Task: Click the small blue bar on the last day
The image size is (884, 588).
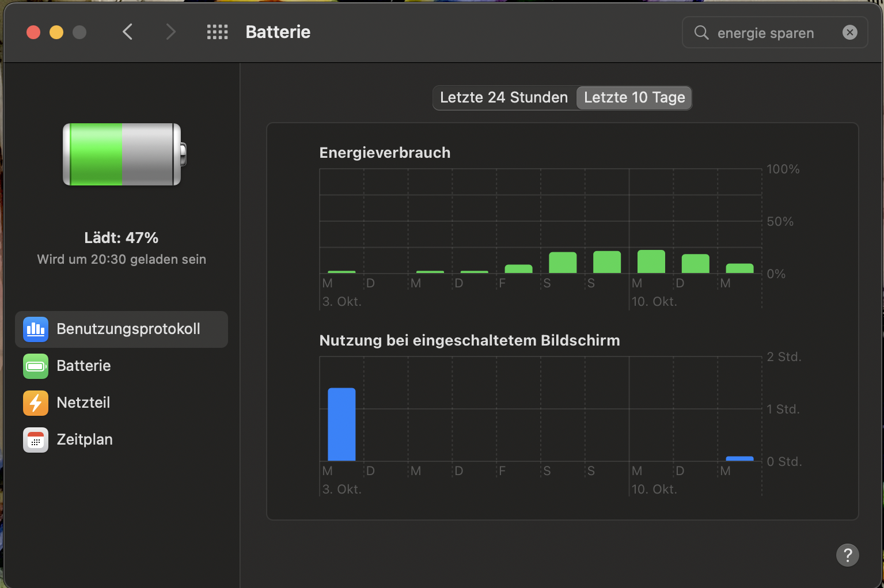Action: (x=739, y=458)
